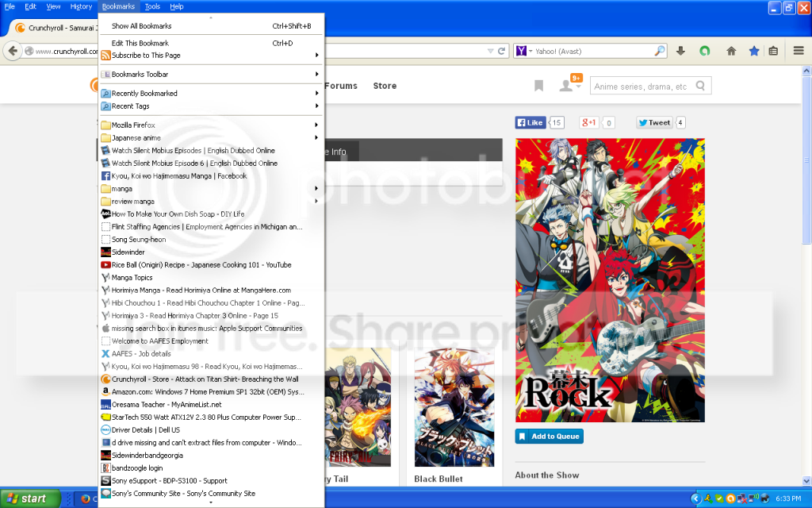Open Sidewinderbandgeorgia bookmark
This screenshot has width=812, height=508.
click(211, 455)
